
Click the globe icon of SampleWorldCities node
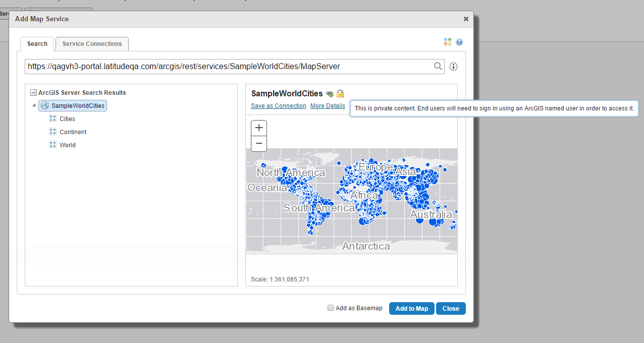(45, 106)
